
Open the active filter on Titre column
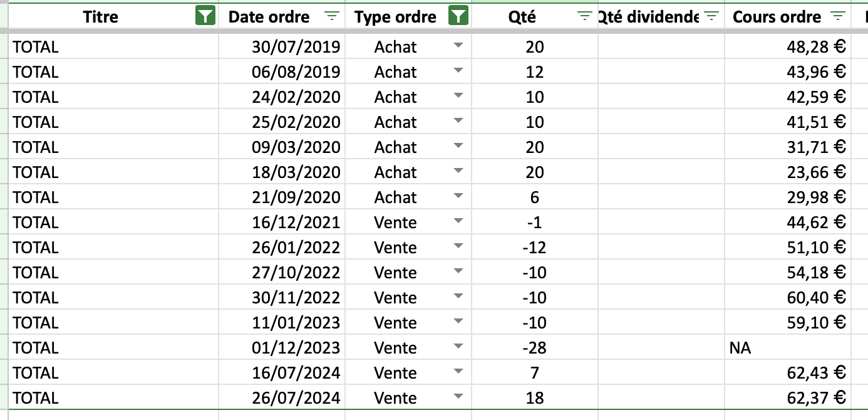pyautogui.click(x=205, y=17)
